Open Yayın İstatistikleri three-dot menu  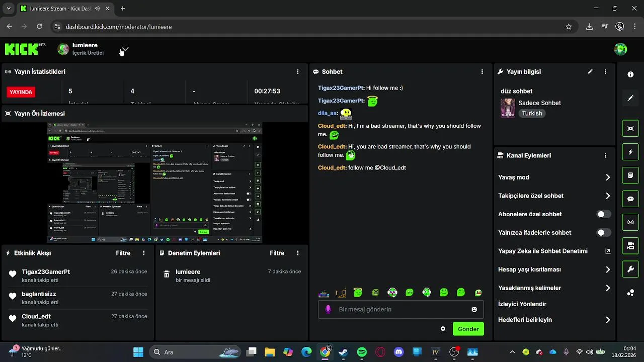tap(298, 72)
